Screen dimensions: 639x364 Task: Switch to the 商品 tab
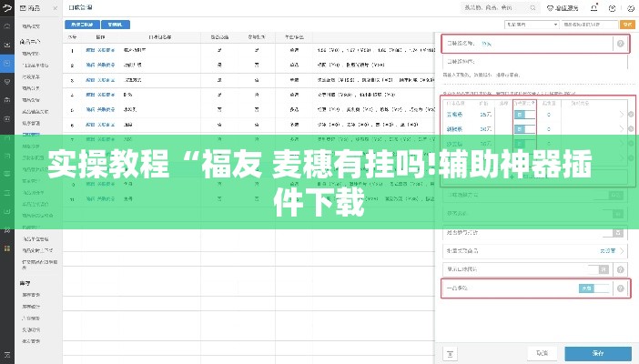[31, 8]
